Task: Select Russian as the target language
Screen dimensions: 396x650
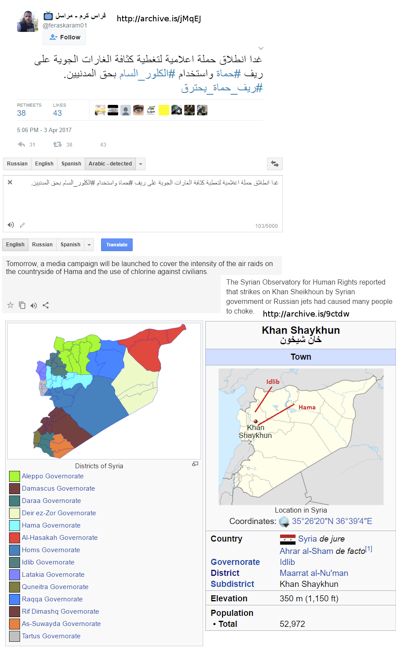Action: coord(42,245)
